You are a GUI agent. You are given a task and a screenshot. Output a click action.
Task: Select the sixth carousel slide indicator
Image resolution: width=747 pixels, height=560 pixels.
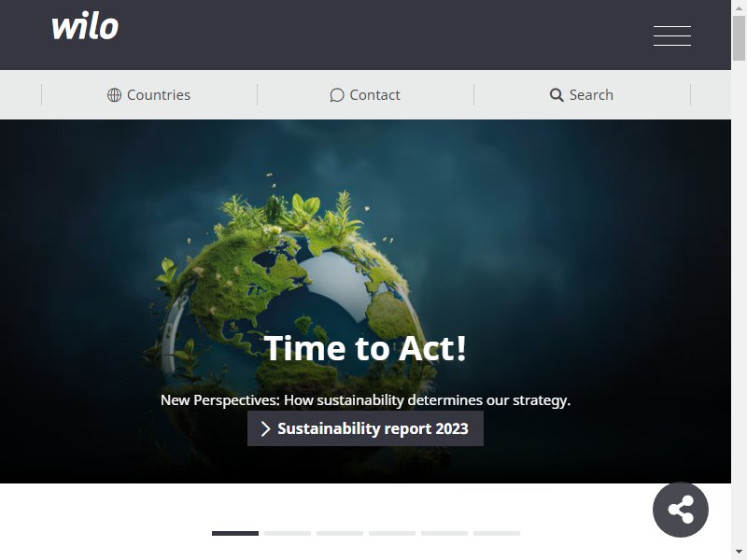497,533
